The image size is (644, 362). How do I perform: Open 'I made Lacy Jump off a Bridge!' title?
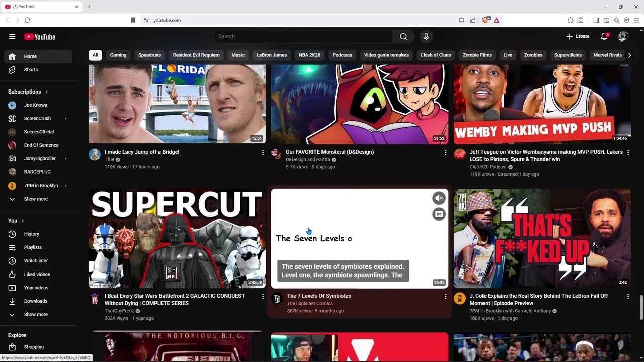point(142,152)
